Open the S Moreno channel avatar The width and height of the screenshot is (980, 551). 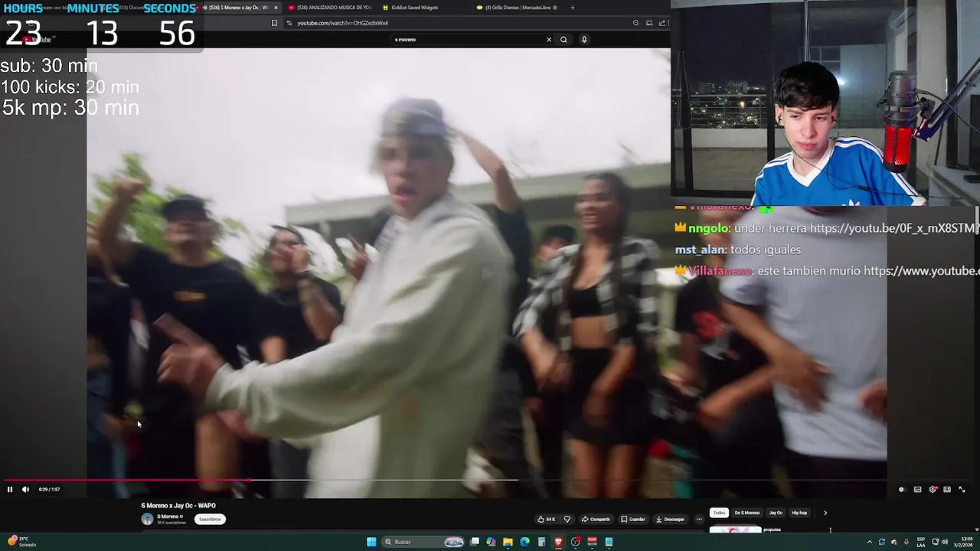(x=147, y=519)
